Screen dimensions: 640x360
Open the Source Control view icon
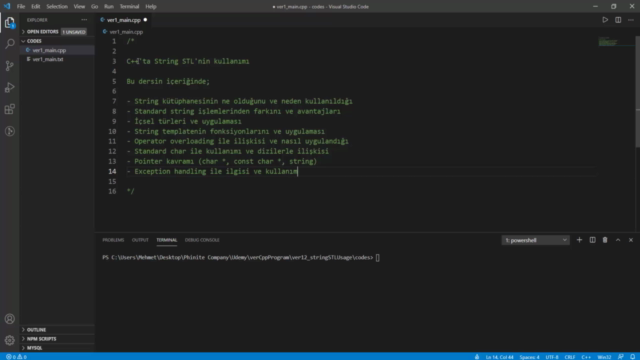click(x=10, y=66)
